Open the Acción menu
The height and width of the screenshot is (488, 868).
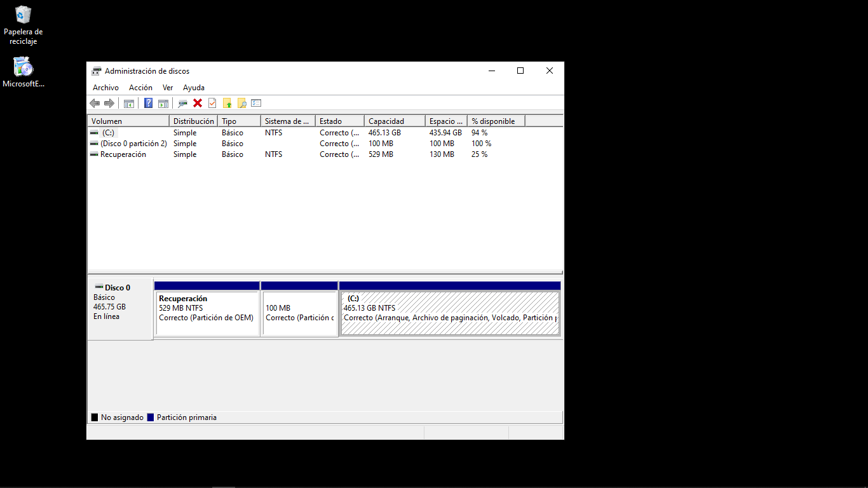(x=140, y=88)
